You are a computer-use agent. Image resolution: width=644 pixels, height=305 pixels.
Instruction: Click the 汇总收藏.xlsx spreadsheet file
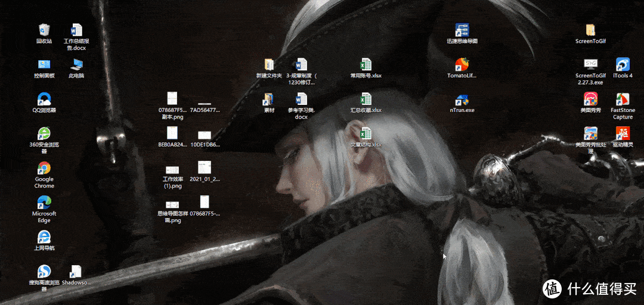coord(366,99)
